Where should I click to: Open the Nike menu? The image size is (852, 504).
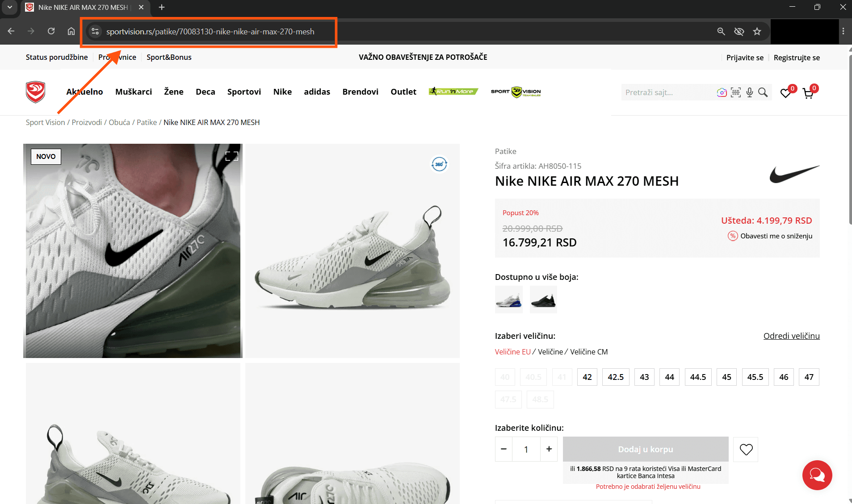click(x=282, y=92)
